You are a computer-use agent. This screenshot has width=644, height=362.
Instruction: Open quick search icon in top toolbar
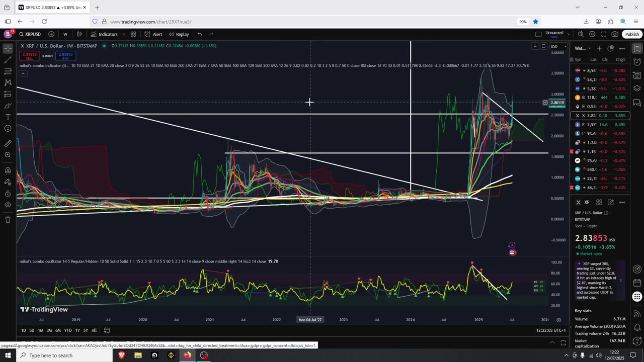click(581, 34)
